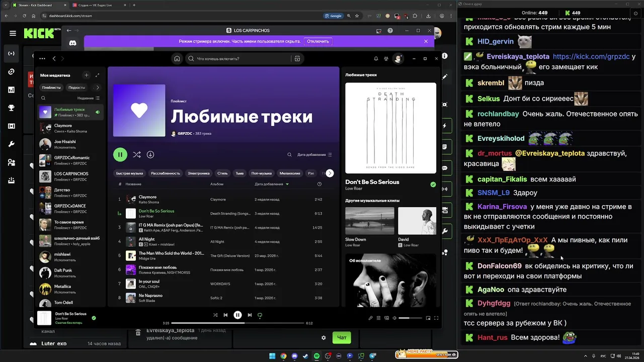Click Отключить in the streamer mode banner
The width and height of the screenshot is (644, 362).
click(x=318, y=41)
